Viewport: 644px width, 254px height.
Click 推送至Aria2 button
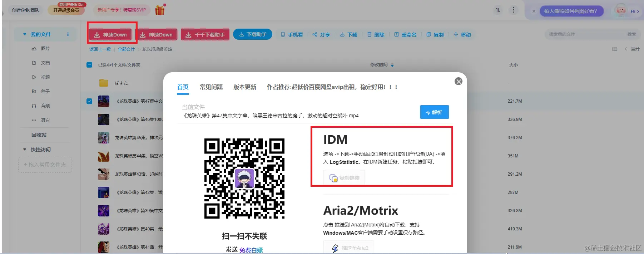[x=349, y=248]
